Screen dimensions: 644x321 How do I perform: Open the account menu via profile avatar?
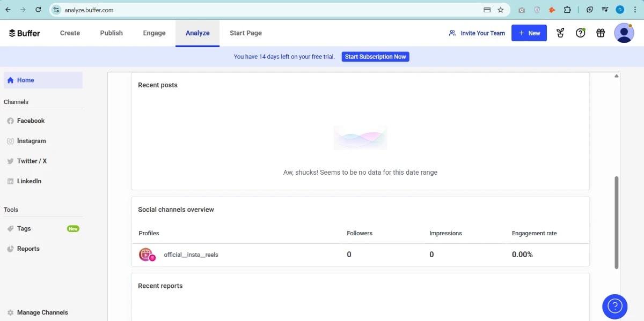tap(624, 33)
